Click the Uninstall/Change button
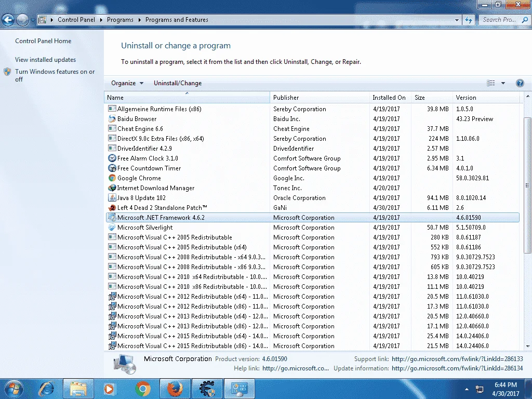Image resolution: width=532 pixels, height=399 pixels. point(178,83)
